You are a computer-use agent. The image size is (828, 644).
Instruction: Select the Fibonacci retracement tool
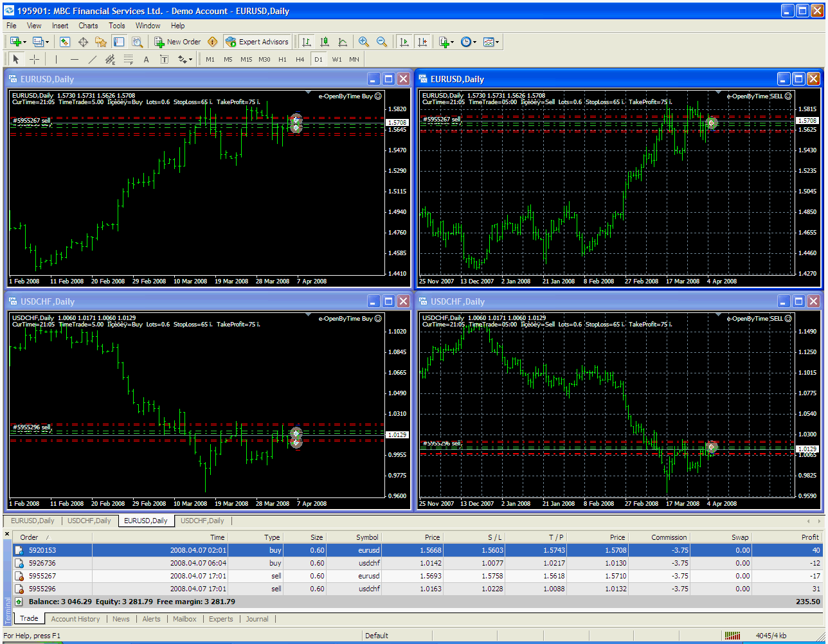click(128, 59)
